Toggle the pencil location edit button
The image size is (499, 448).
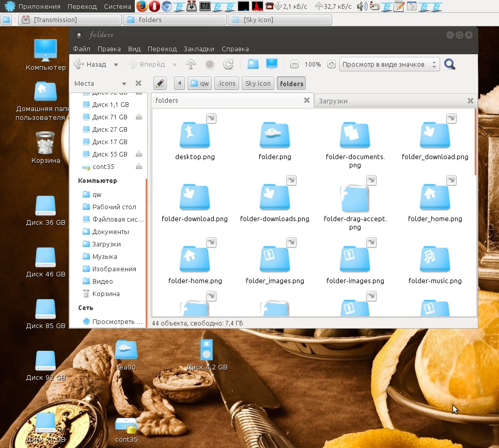tap(160, 83)
